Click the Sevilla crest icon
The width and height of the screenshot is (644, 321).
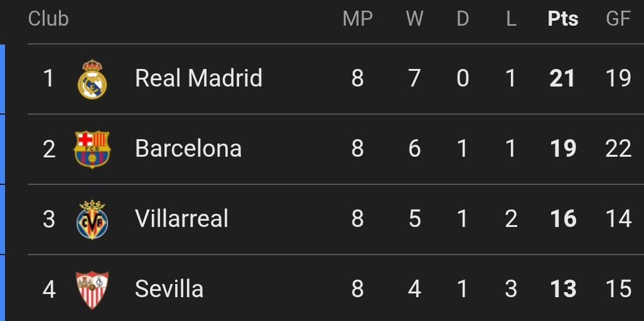click(92, 290)
